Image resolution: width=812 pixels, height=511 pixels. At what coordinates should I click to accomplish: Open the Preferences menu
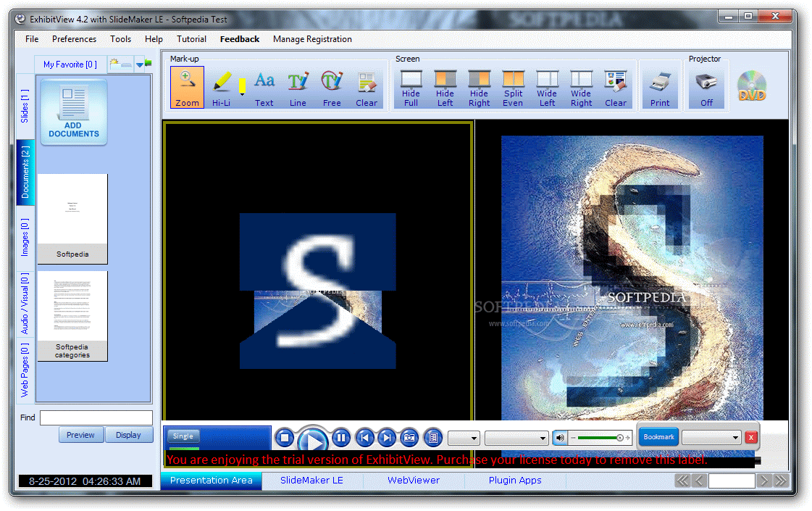[74, 39]
